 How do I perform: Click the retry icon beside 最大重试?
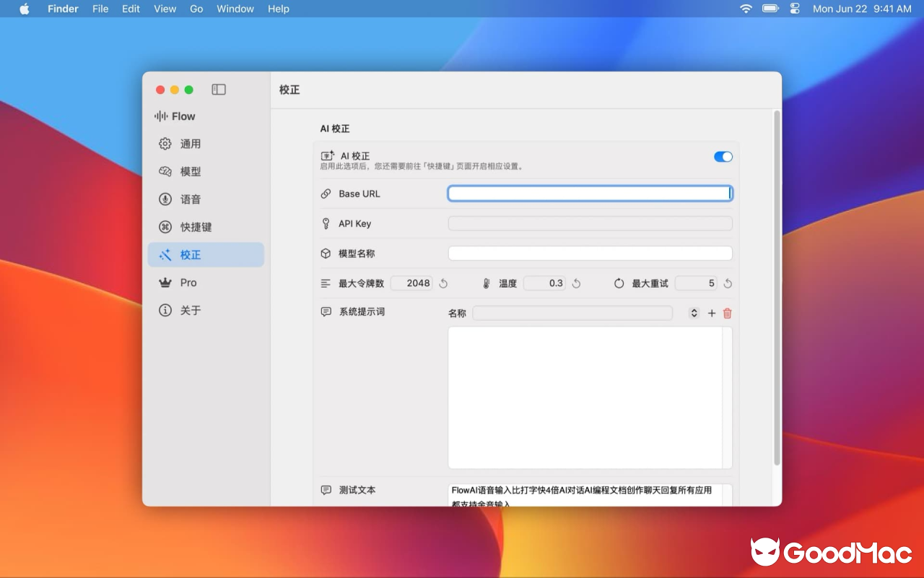[619, 283]
